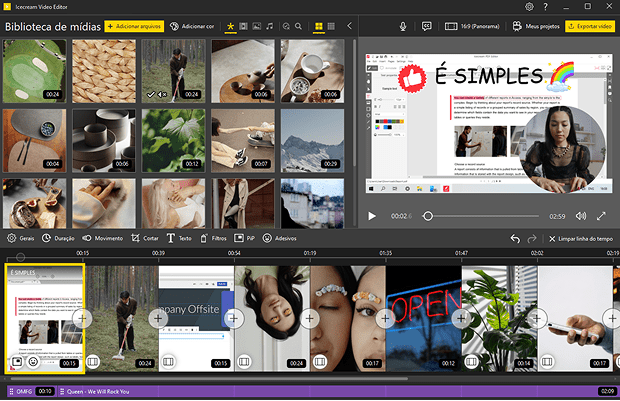This screenshot has height=401, width=620.
Task: Click Limpar linha do tempo
Action: [x=581, y=238]
